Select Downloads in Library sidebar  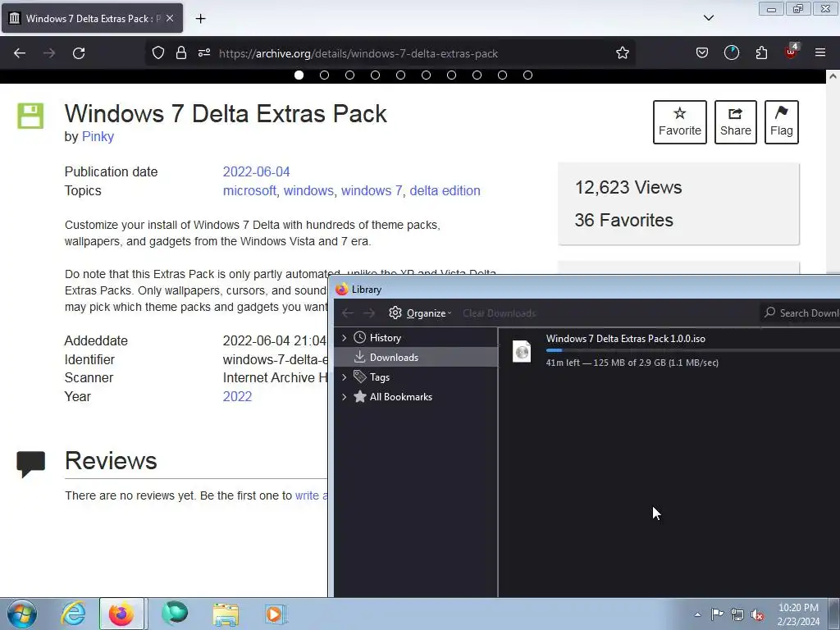(416, 358)
